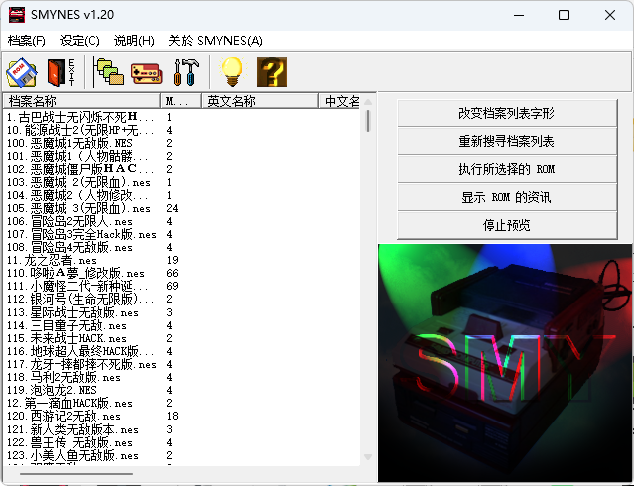Sort list by 档案名称 column header

pos(82,101)
